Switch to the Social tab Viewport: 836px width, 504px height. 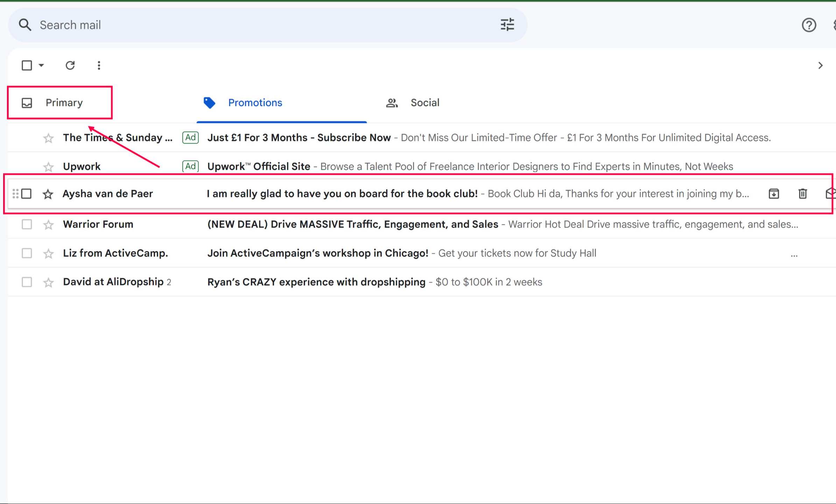pyautogui.click(x=413, y=103)
